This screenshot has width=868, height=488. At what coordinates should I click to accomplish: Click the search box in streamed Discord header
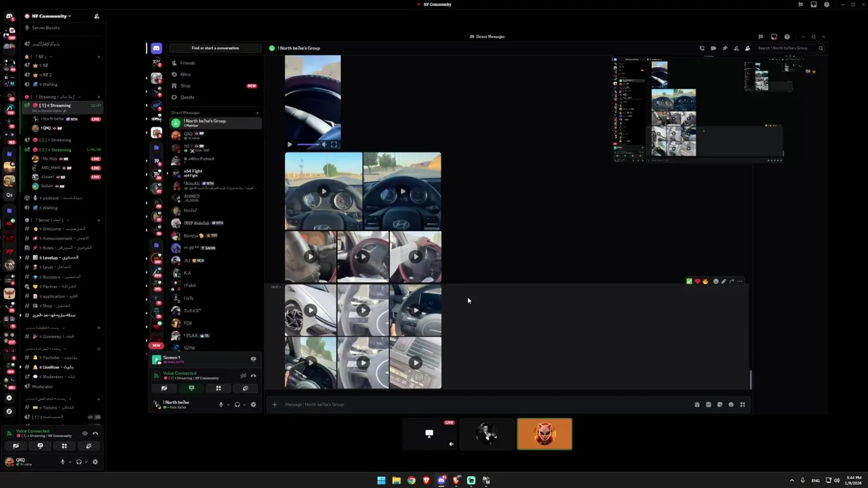(790, 48)
